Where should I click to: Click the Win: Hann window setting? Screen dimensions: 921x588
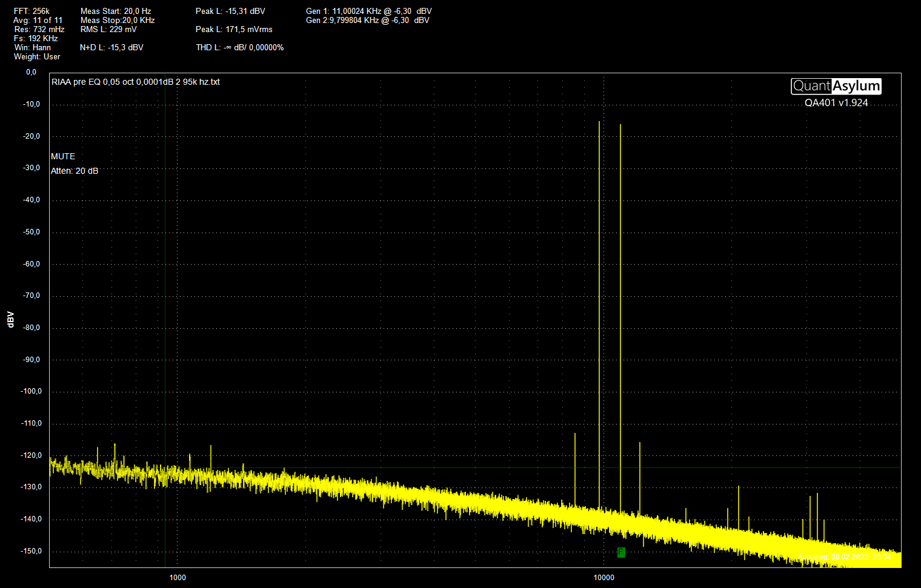[33, 47]
